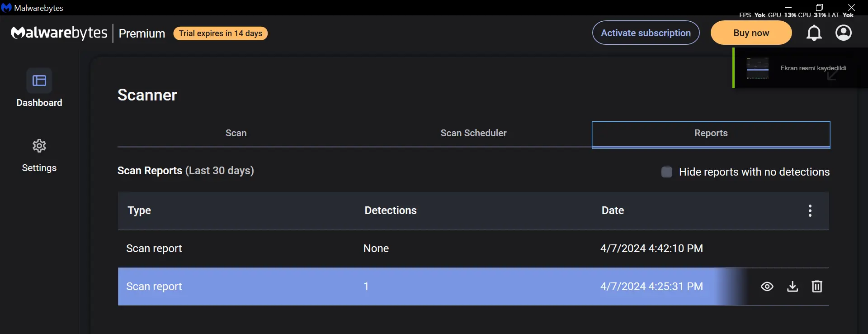Enable Hide reports with no detections checkbox

pos(666,172)
